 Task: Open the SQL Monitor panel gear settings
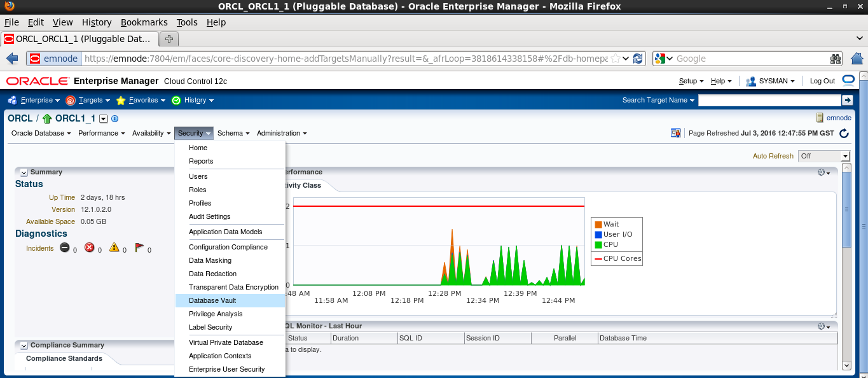point(823,326)
